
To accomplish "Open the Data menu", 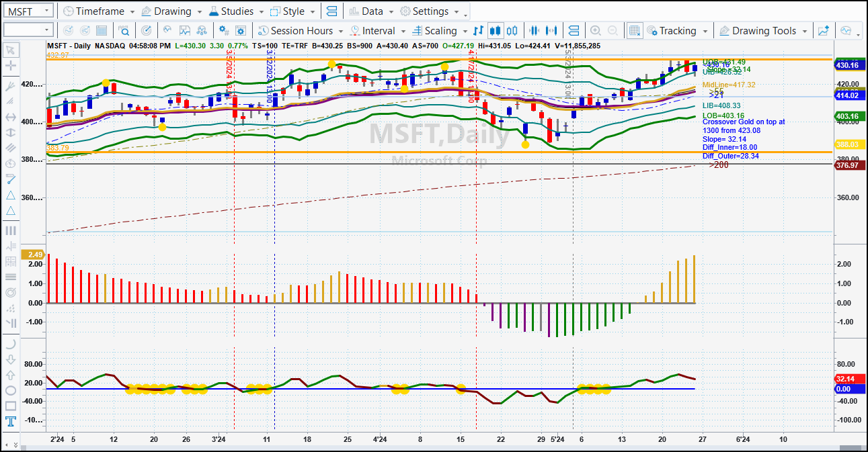I will (x=371, y=11).
